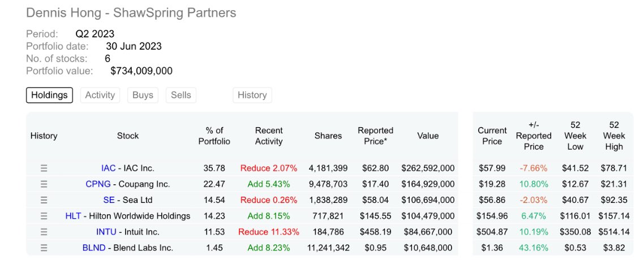Open history icon for Intuit row
The width and height of the screenshot is (644, 260).
tap(44, 232)
